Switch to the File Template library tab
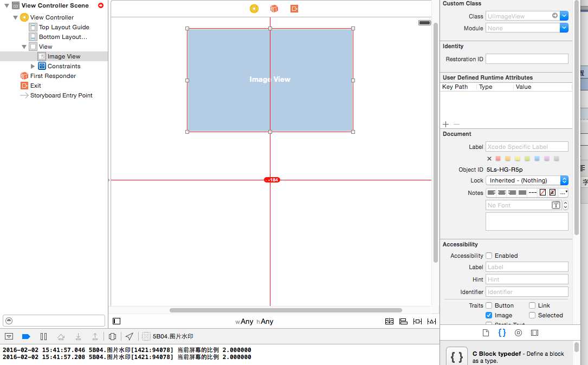The height and width of the screenshot is (365, 588). pos(486,333)
